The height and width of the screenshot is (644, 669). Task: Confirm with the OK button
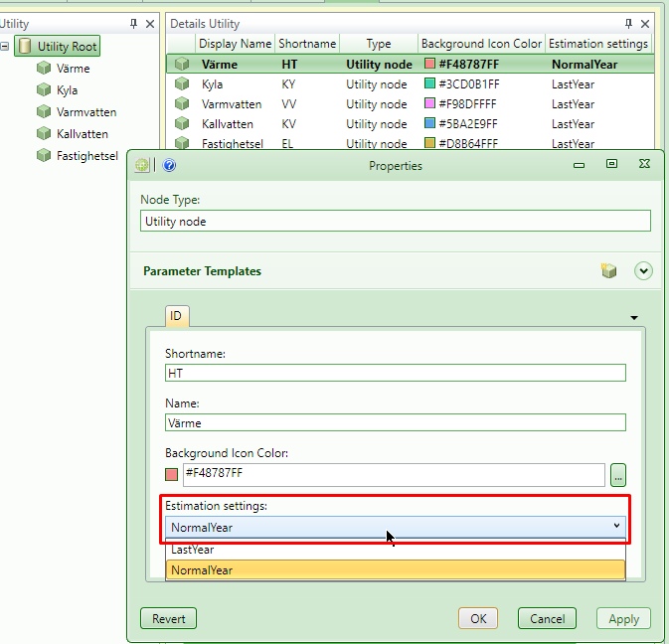click(478, 619)
